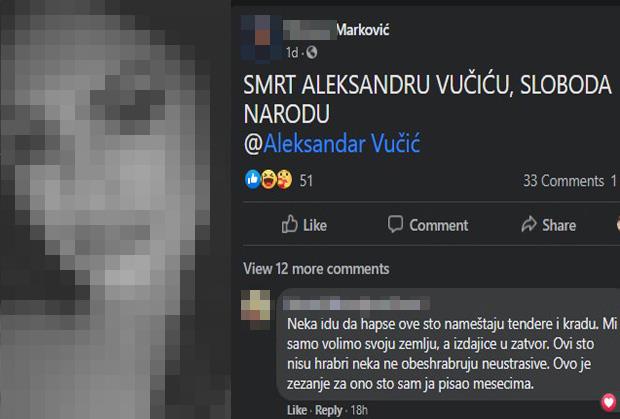Open the 1d post timestamp
Viewport: 620px width, 419px height.
tap(292, 53)
